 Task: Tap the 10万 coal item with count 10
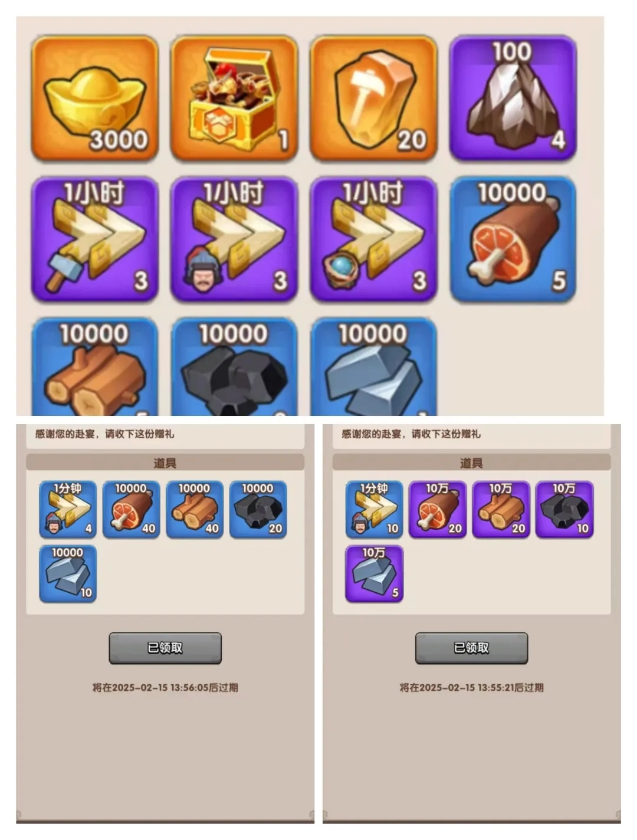tap(564, 510)
